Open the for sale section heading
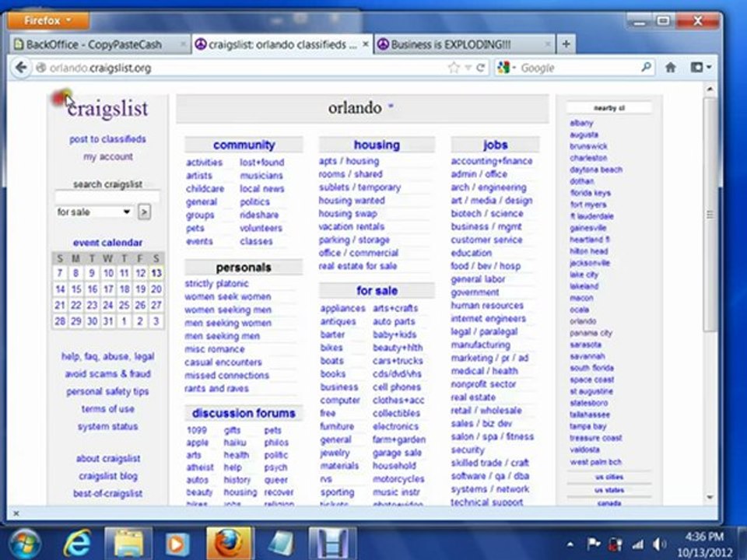The width and height of the screenshot is (747, 560). click(377, 290)
